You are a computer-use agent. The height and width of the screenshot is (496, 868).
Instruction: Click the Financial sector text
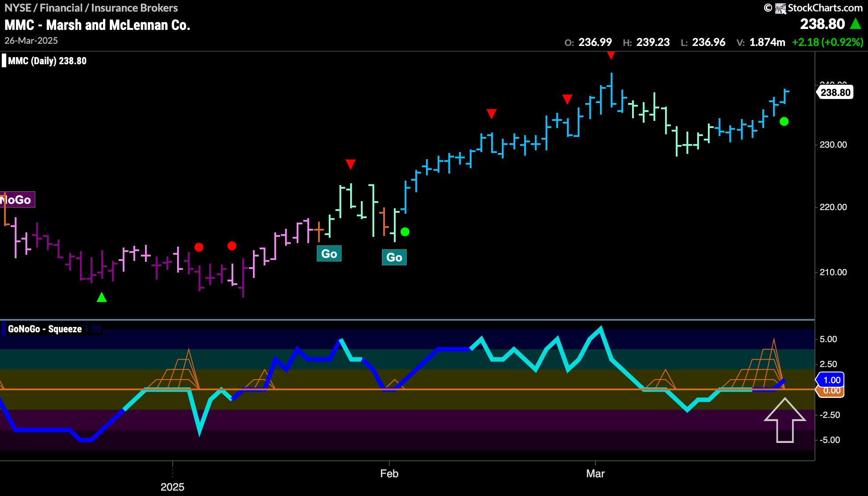(61, 8)
